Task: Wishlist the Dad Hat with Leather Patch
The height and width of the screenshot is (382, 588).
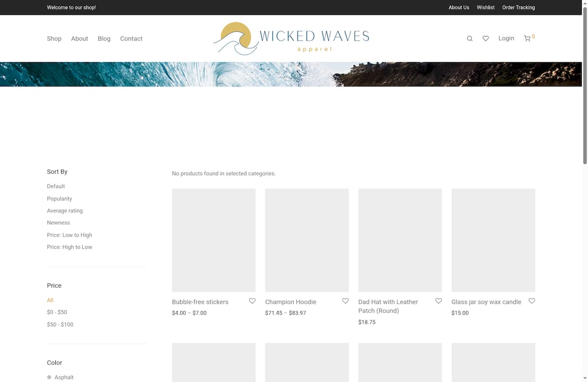Action: 438,301
